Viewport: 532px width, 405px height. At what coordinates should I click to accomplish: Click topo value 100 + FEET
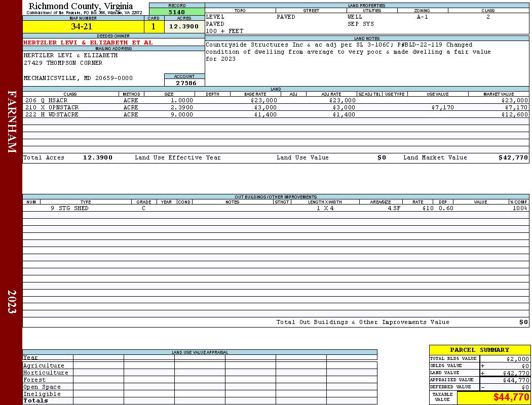pos(224,31)
